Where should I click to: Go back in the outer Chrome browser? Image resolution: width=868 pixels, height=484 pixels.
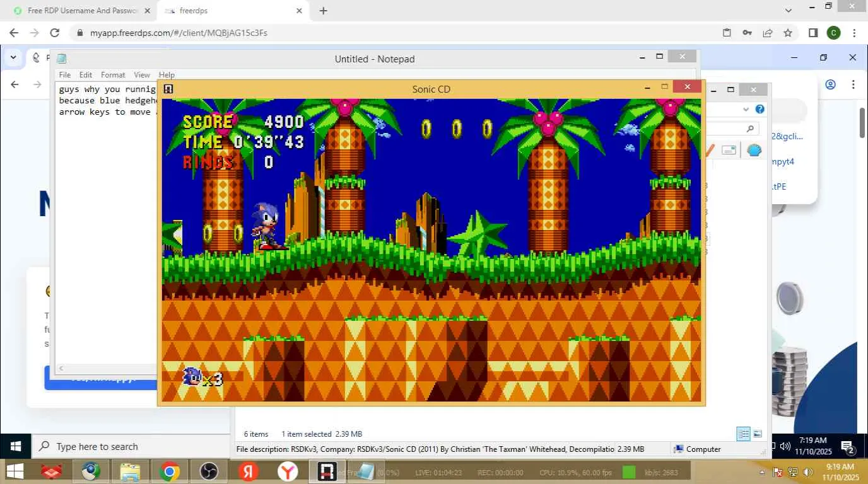(x=14, y=33)
